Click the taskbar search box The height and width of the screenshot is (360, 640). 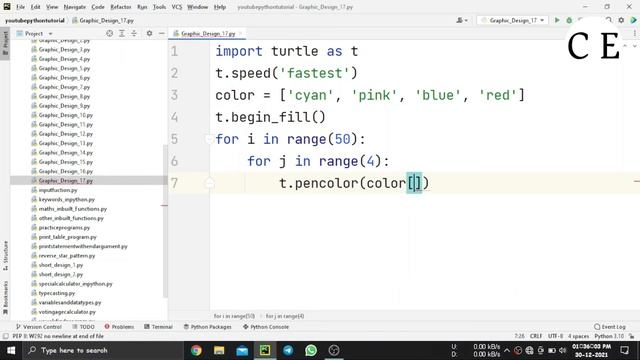(103, 351)
